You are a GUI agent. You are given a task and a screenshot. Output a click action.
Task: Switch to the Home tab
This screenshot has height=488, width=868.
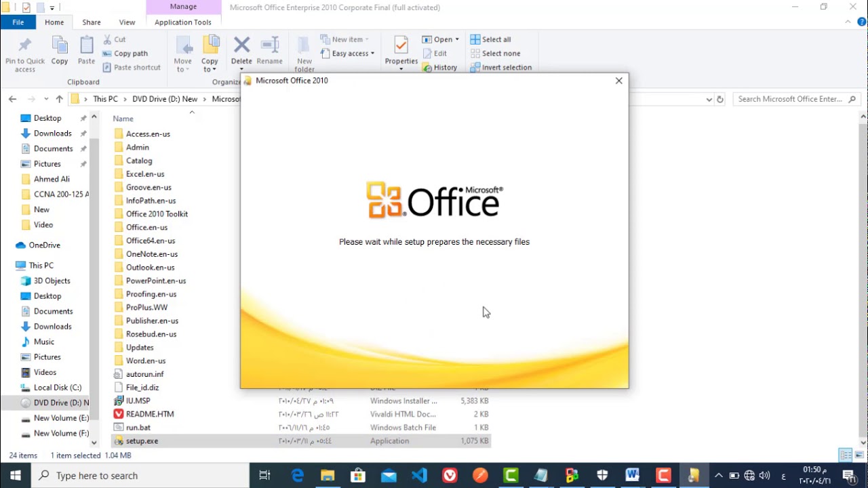(54, 22)
